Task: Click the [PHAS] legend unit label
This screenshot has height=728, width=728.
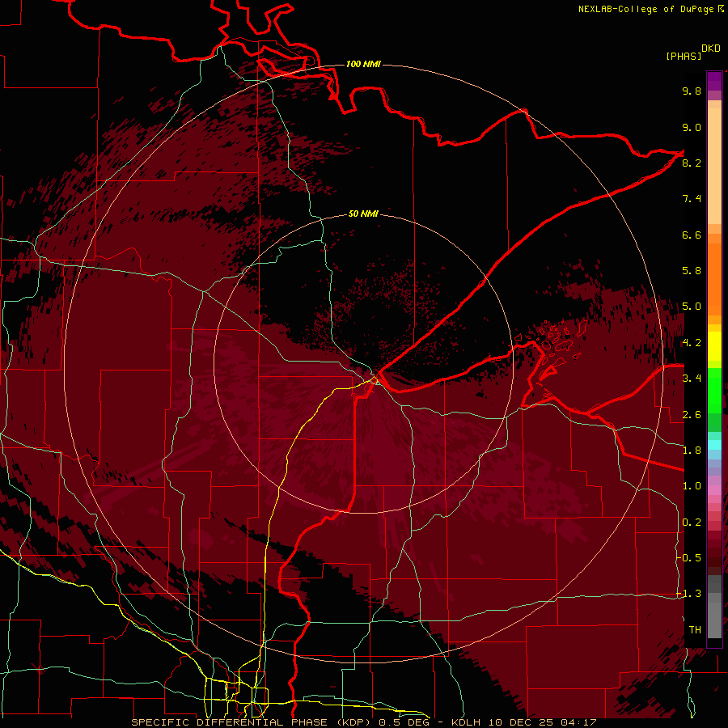Action: 684,56
